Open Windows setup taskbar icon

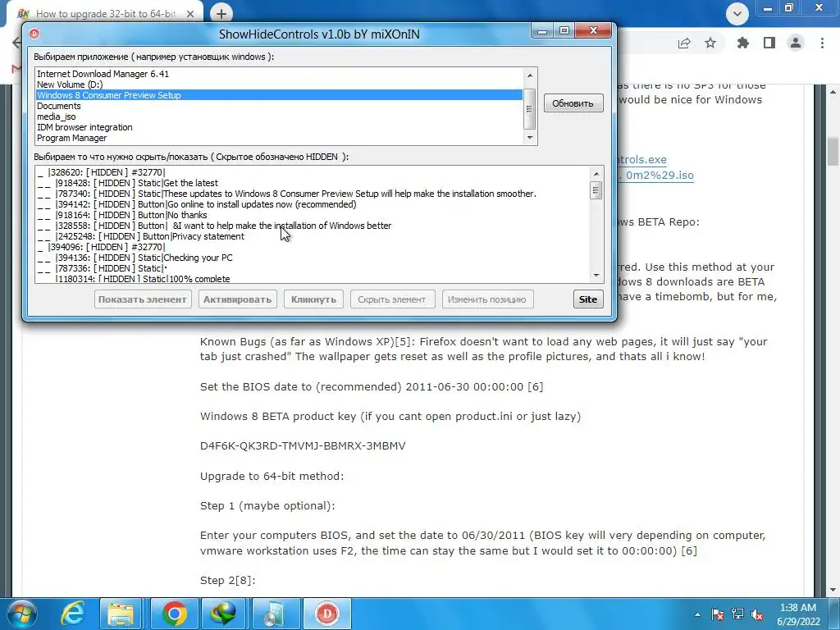(x=274, y=614)
